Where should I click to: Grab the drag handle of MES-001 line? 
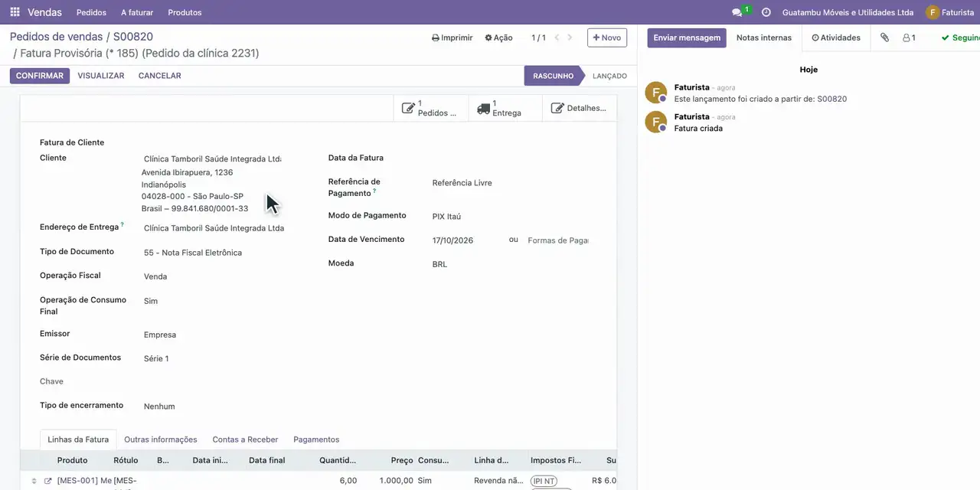34,481
